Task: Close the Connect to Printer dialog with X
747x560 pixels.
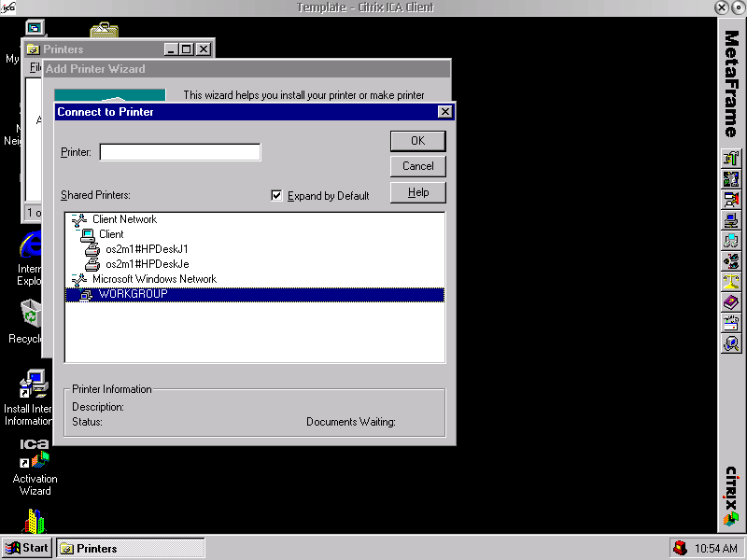Action: [x=444, y=111]
